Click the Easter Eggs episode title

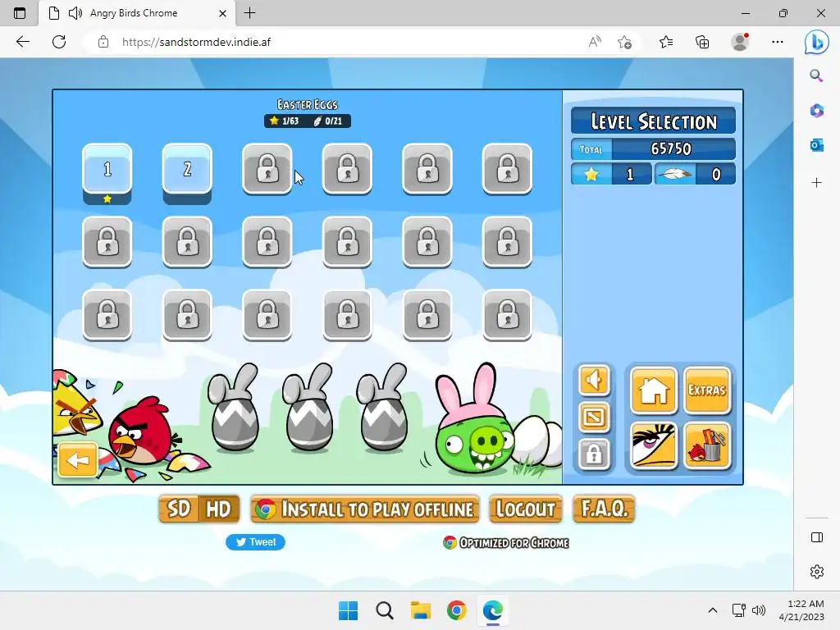point(308,104)
